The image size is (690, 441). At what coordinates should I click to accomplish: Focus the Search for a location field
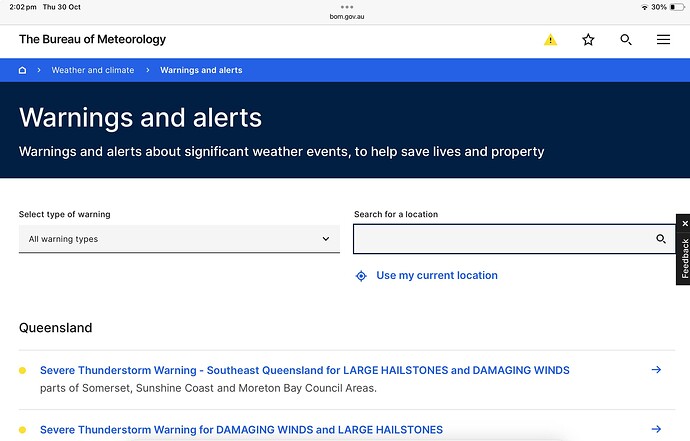pos(514,239)
